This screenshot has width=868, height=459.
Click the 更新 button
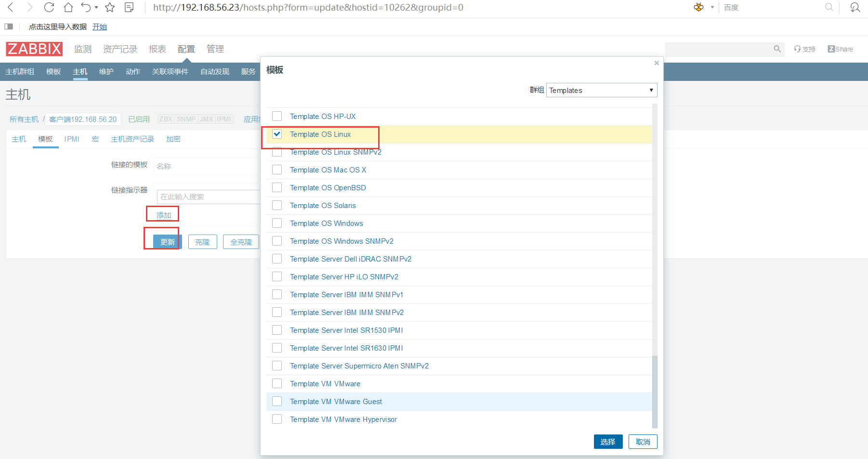click(x=167, y=242)
